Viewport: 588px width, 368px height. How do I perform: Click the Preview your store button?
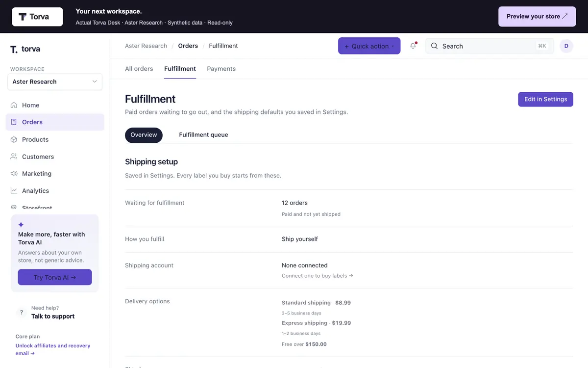(537, 17)
